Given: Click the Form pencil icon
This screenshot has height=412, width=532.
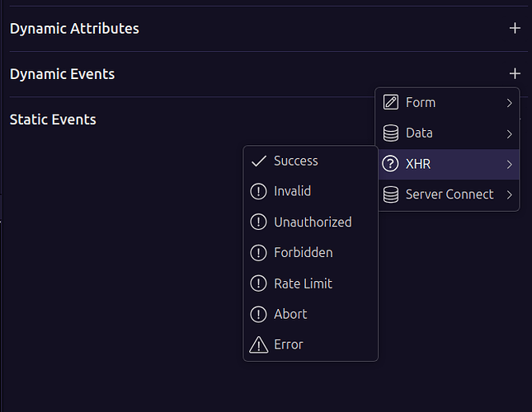Looking at the screenshot, I should pyautogui.click(x=391, y=103).
